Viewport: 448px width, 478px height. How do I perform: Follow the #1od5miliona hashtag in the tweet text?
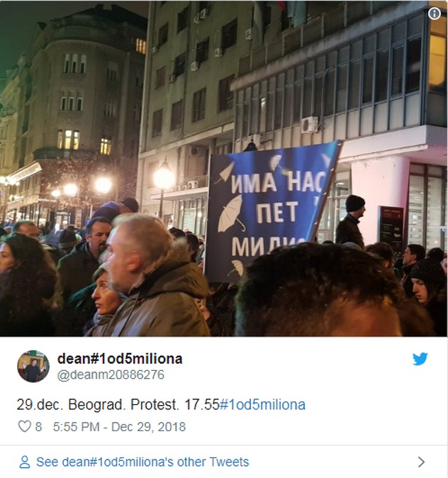[262, 404]
